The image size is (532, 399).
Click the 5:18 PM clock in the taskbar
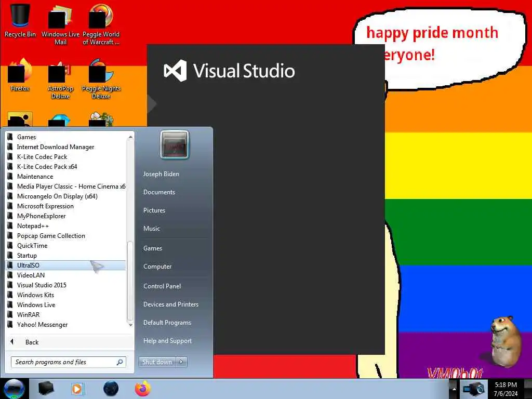pyautogui.click(x=506, y=389)
